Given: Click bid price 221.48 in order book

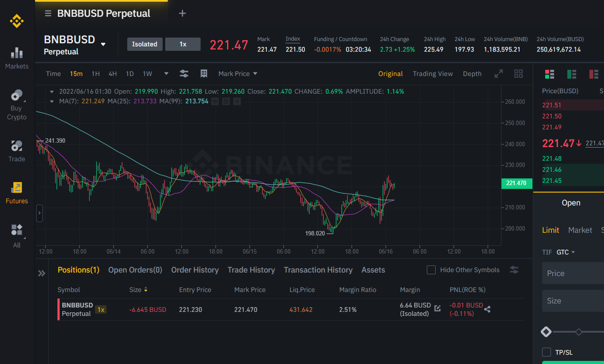Looking at the screenshot, I should click(552, 159).
